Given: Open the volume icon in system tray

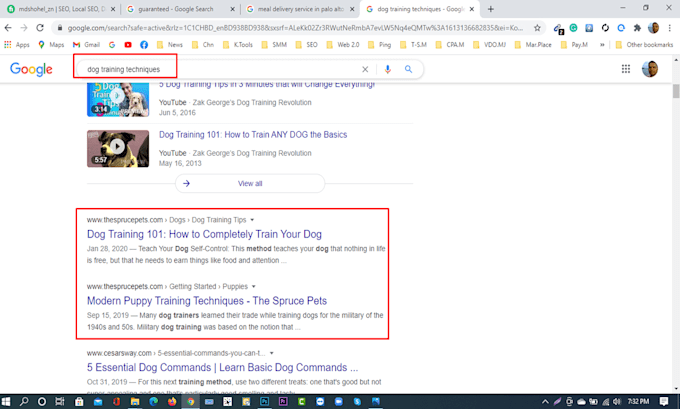Looking at the screenshot, I should (x=616, y=402).
